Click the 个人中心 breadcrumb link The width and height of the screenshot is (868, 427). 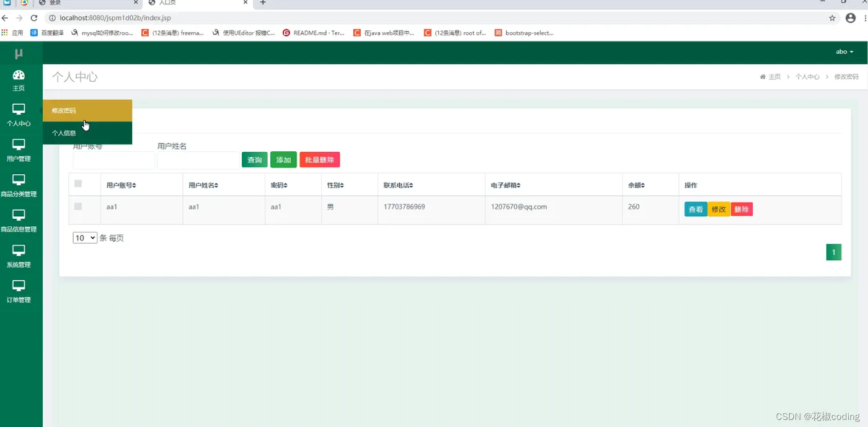(807, 77)
